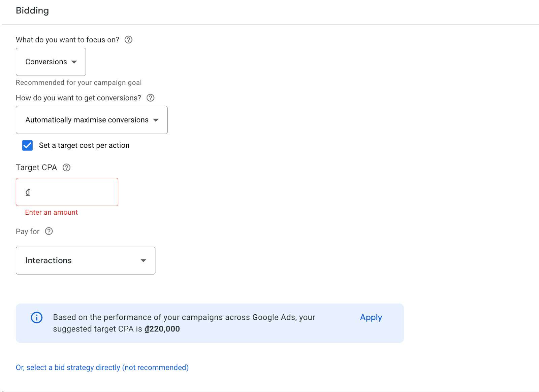This screenshot has height=392, width=539.
Task: Click 'Set a target cost per action' label
Action: click(x=84, y=145)
